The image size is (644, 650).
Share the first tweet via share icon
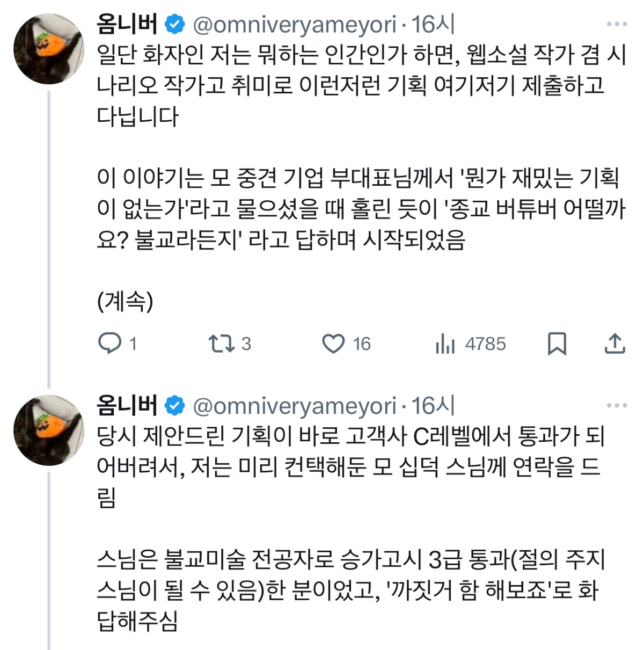coord(614,344)
